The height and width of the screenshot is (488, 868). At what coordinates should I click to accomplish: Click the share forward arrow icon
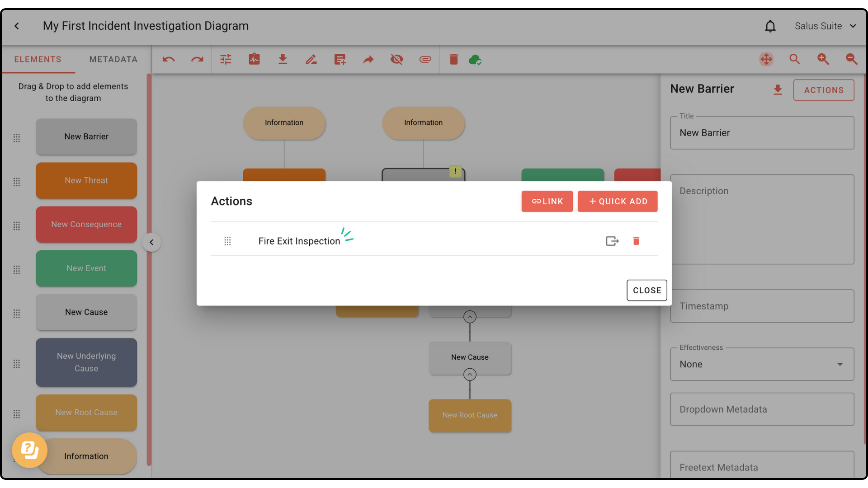coord(368,59)
